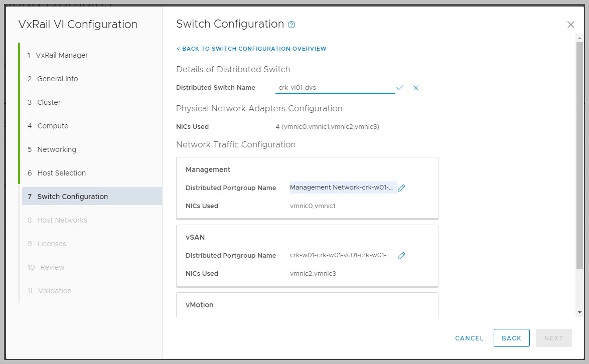
Task: Navigate to Host Selection step
Action: coord(57,173)
